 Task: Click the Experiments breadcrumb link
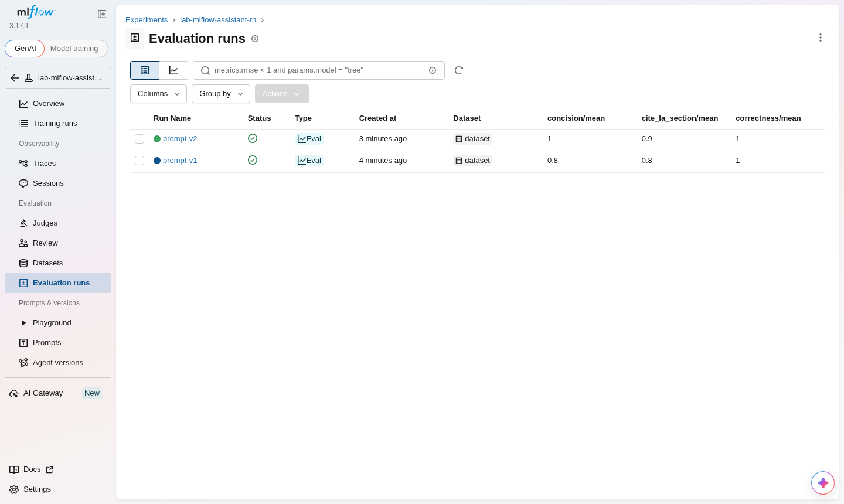pos(147,20)
